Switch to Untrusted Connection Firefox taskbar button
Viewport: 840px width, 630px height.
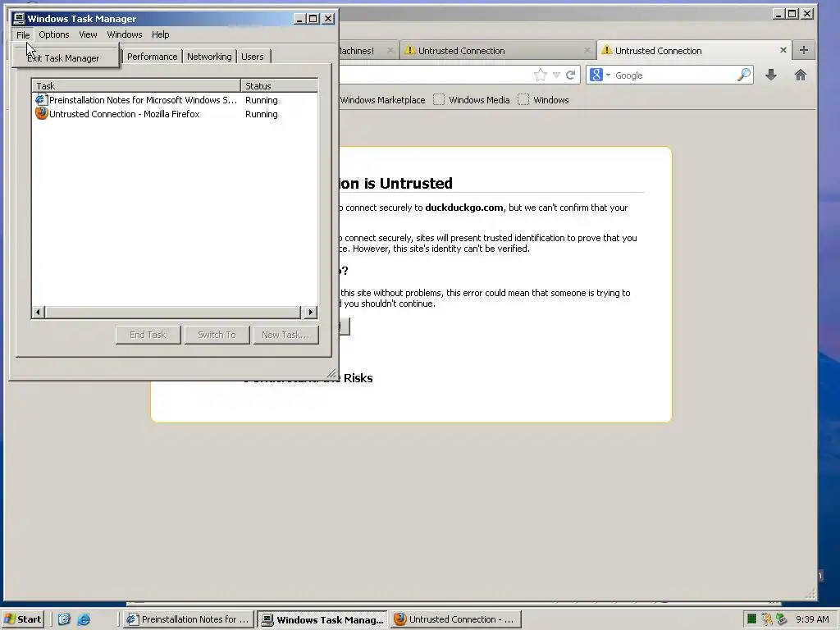tap(454, 619)
